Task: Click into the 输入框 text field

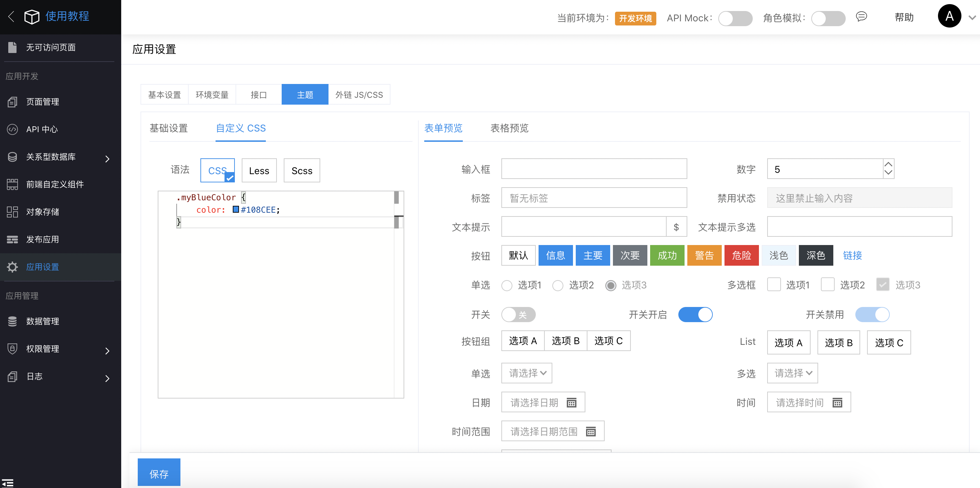Action: (594, 169)
